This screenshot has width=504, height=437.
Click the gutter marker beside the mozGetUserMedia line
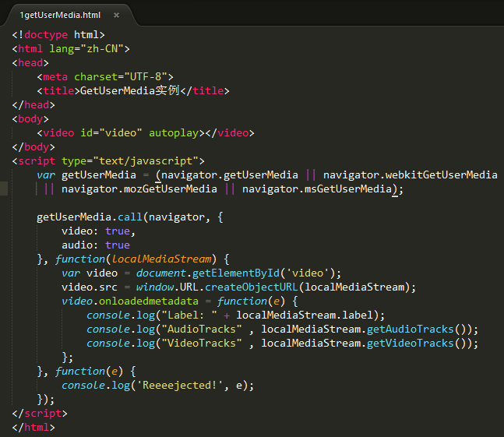click(x=4, y=189)
